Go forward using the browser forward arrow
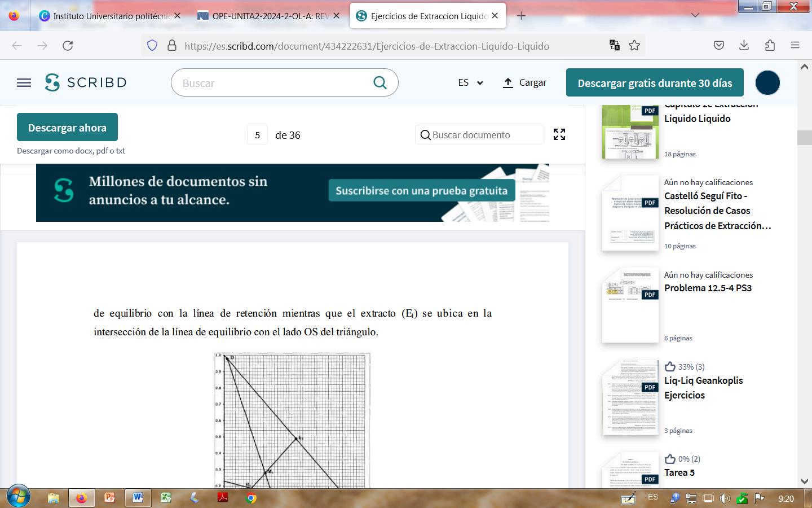Viewport: 812px width, 508px height. click(42, 46)
